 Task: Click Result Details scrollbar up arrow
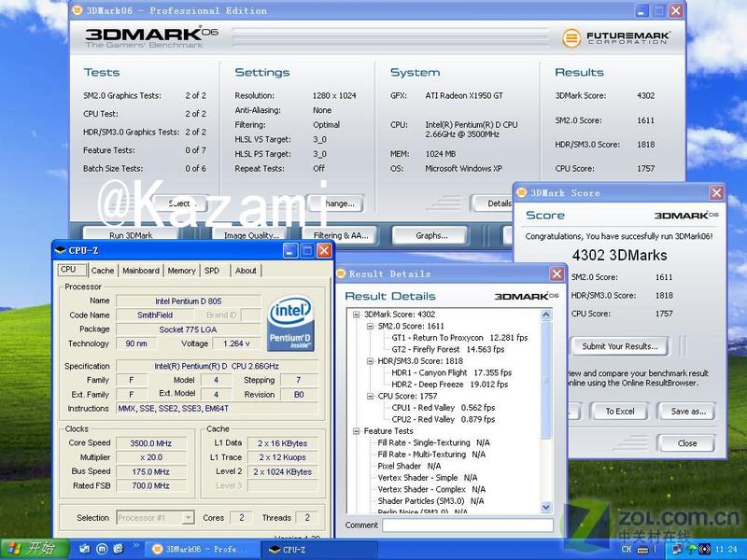(x=546, y=315)
